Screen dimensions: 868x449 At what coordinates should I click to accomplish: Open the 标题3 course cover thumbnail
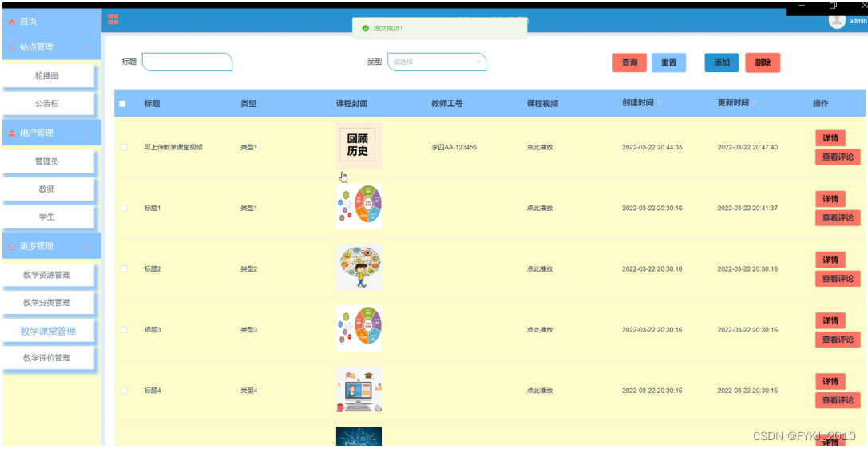click(x=359, y=328)
